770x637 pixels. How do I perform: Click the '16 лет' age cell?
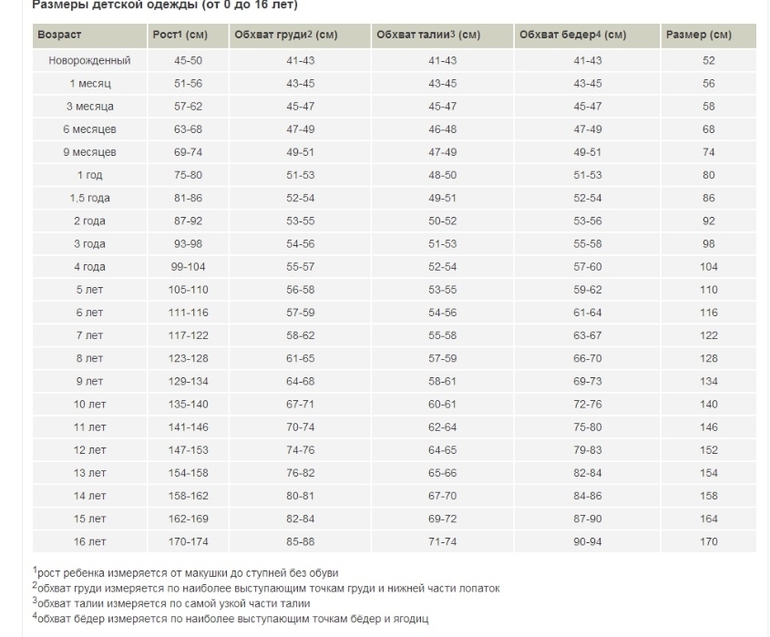[89, 542]
